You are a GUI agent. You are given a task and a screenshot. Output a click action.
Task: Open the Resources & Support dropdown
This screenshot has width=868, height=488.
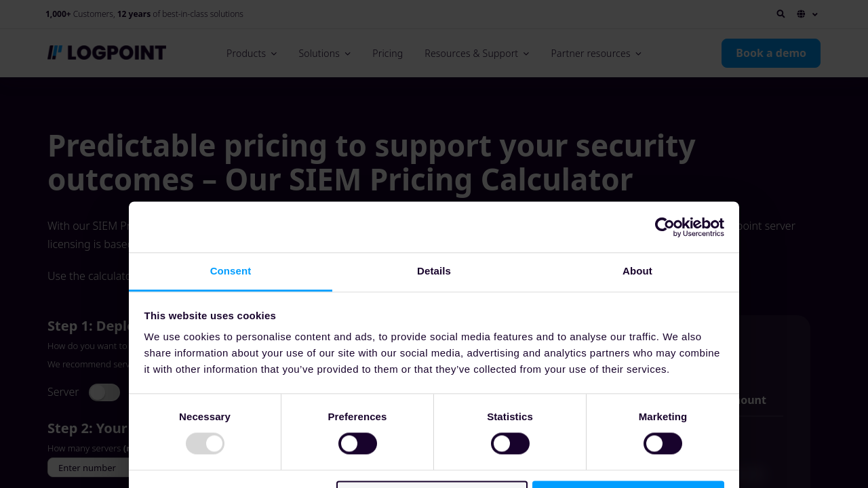pyautogui.click(x=477, y=53)
